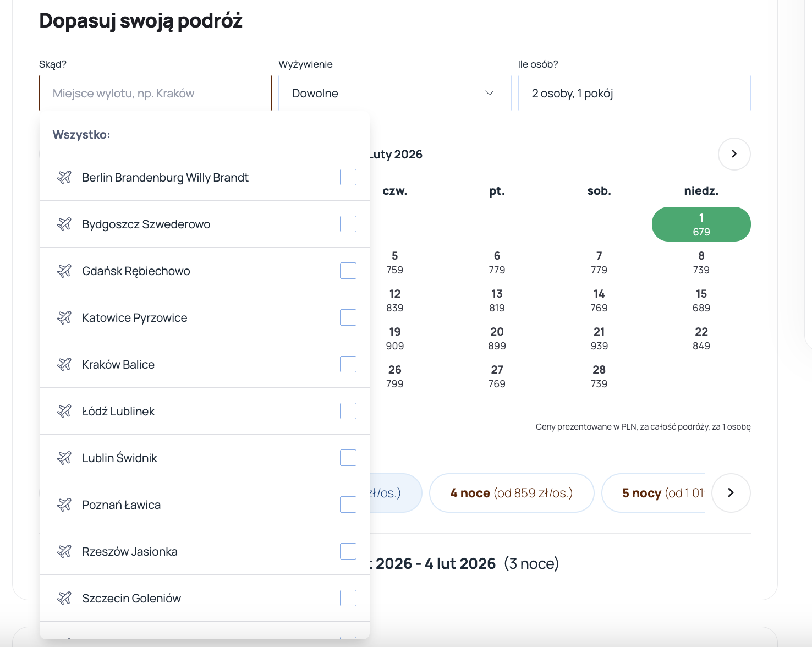Image resolution: width=812 pixels, height=647 pixels.
Task: Go to next month in the calendar
Action: tap(734, 154)
